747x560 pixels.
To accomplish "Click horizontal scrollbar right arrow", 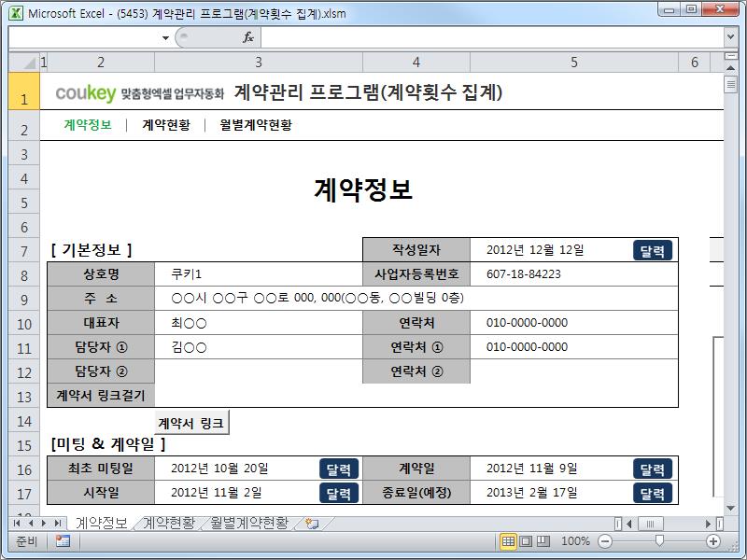I will (x=708, y=524).
